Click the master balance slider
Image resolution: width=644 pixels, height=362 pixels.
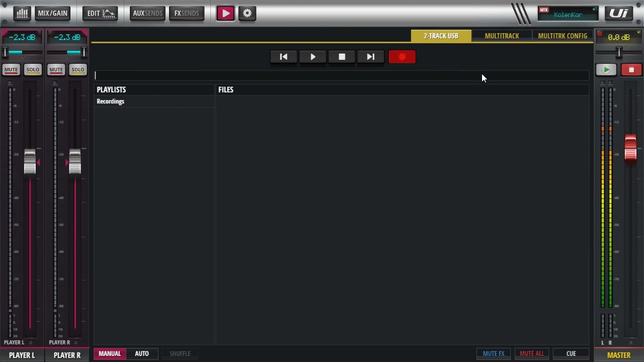[619, 52]
